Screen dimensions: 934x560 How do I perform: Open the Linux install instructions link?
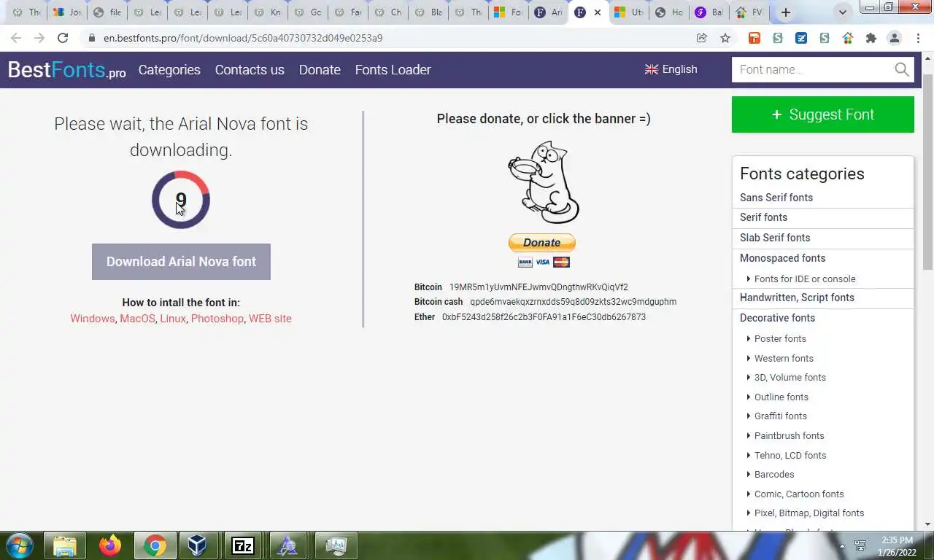(173, 319)
